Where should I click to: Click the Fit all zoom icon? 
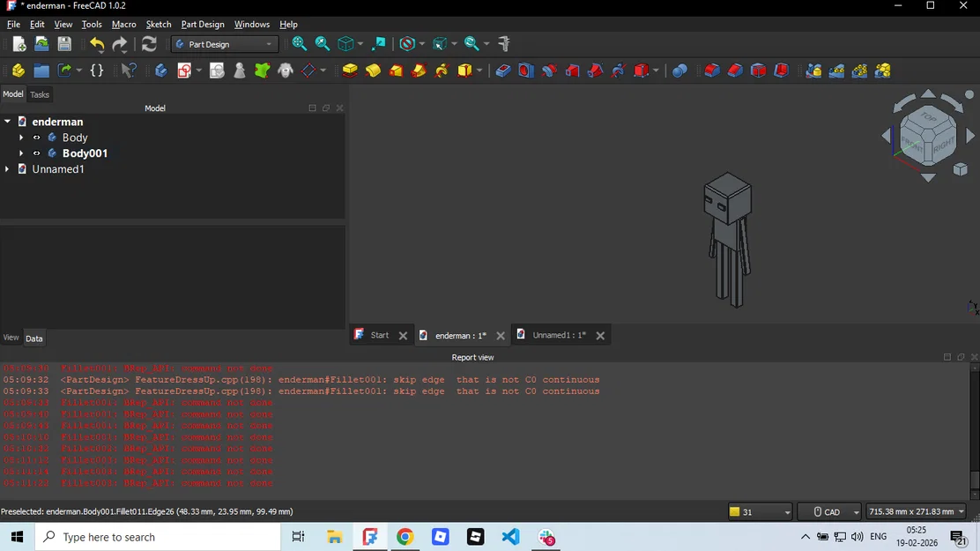click(300, 44)
